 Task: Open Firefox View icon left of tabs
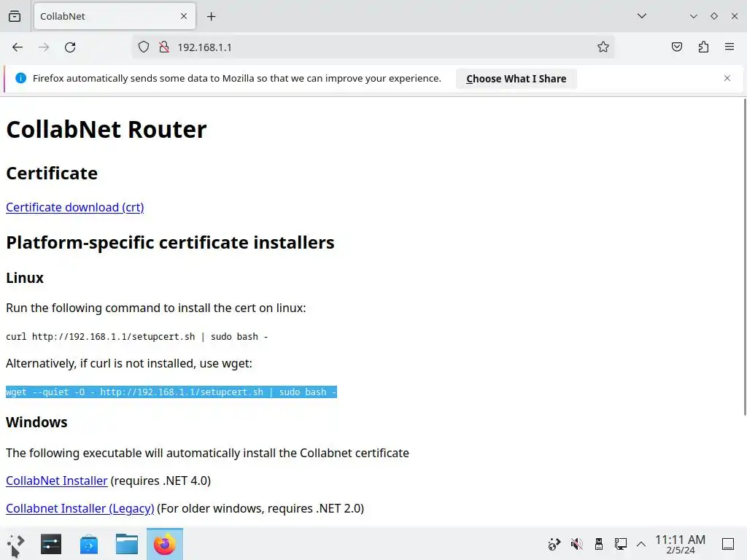[x=15, y=16]
